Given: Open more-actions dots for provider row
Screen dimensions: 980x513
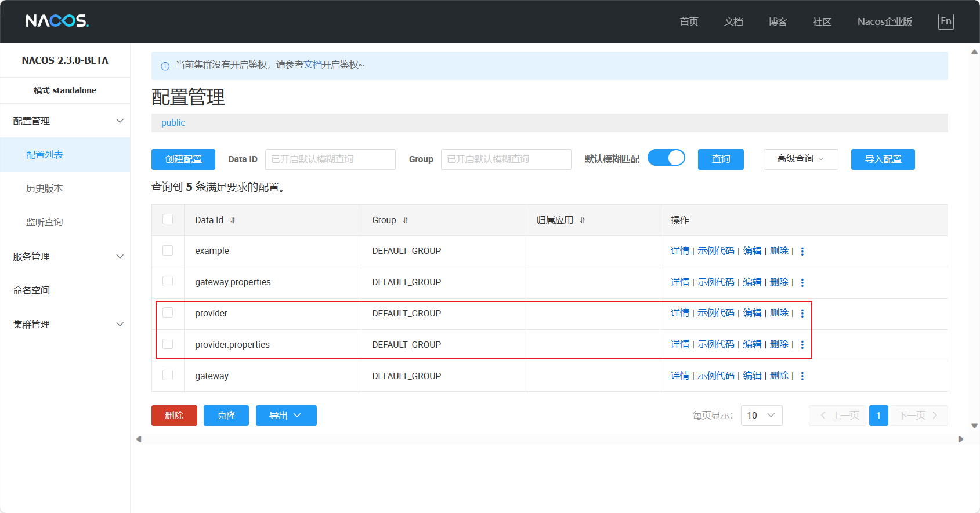Looking at the screenshot, I should click(x=802, y=314).
